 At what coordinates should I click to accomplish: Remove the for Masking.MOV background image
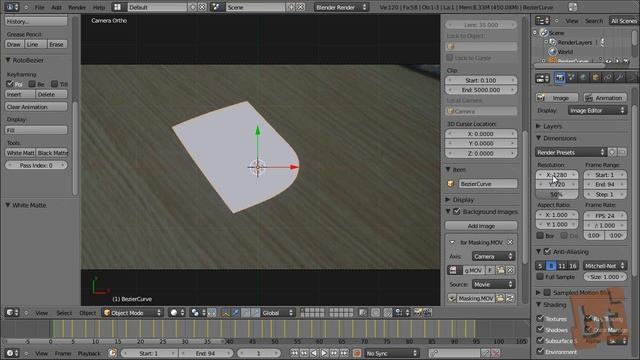coord(510,242)
